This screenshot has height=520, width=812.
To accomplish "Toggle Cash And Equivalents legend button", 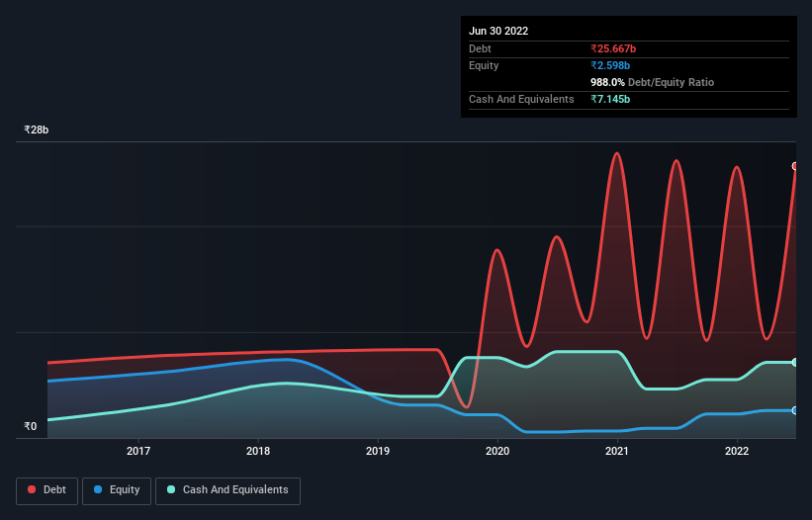I will click(227, 490).
